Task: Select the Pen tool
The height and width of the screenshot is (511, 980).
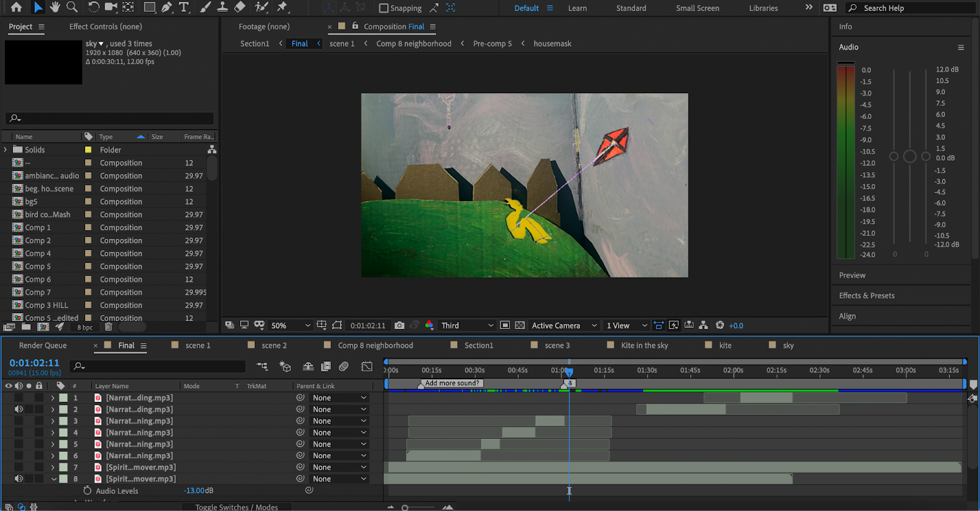Action: point(167,7)
